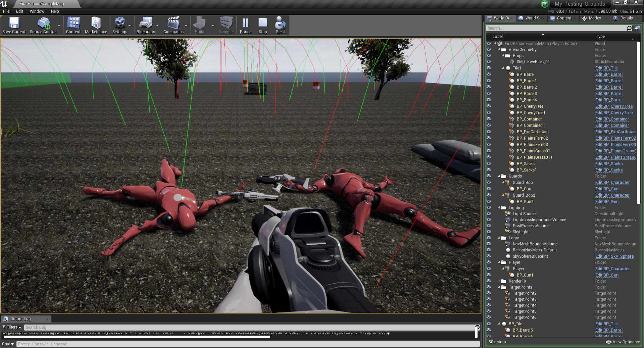This screenshot has height=348, width=644.
Task: Click the Save Current toolbar icon
Action: pos(14,25)
